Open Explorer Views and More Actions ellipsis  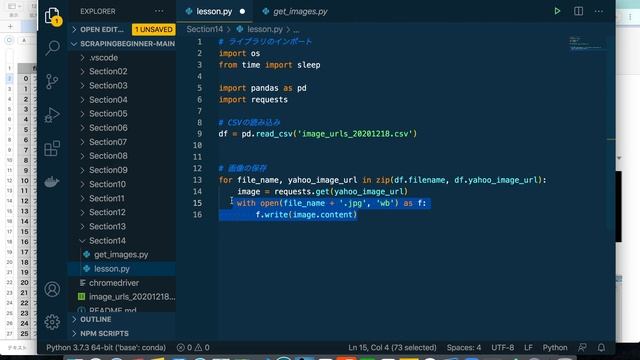click(x=159, y=11)
